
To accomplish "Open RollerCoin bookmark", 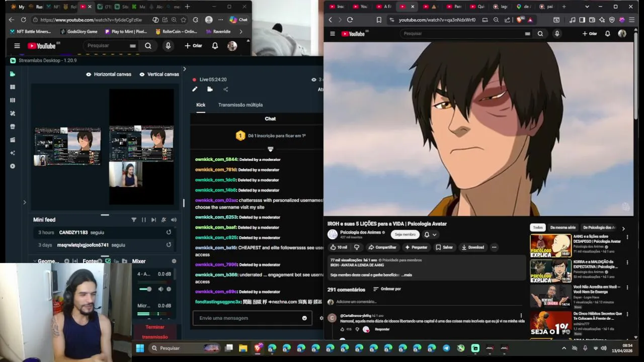I will coord(176,31).
